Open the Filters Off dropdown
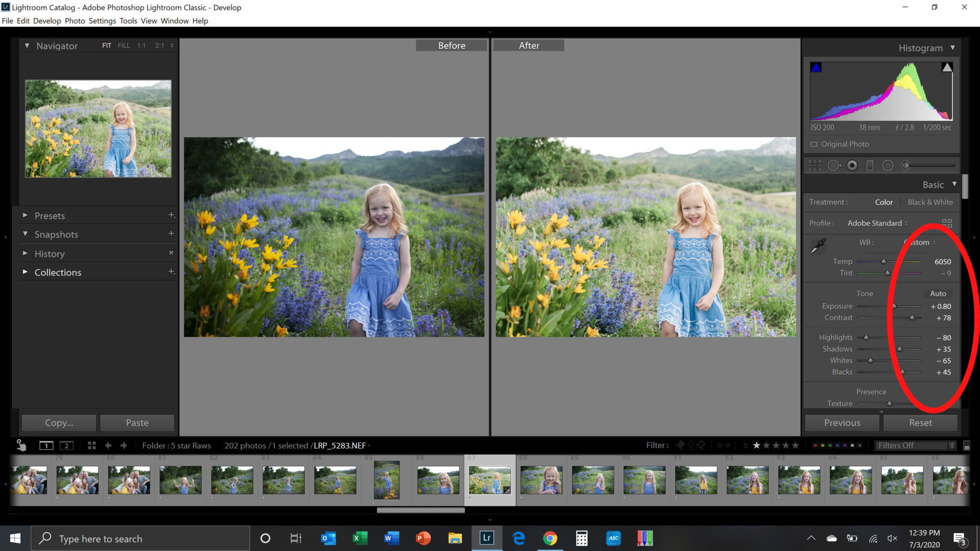The width and height of the screenshot is (980, 551). pos(915,445)
